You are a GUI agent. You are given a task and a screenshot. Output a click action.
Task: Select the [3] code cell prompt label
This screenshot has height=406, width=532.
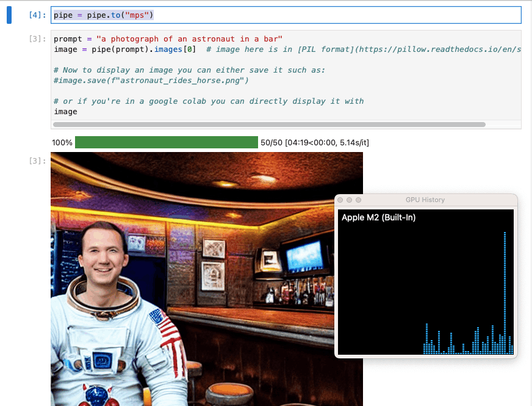(x=38, y=39)
